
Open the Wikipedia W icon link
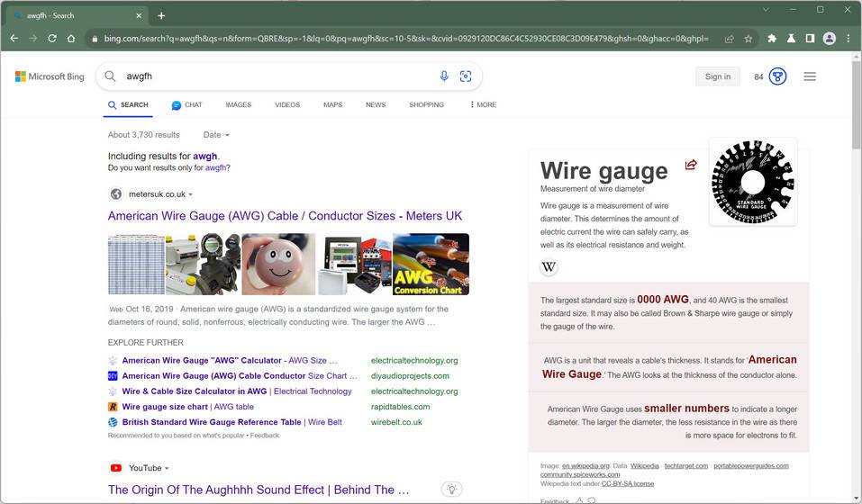tap(549, 267)
